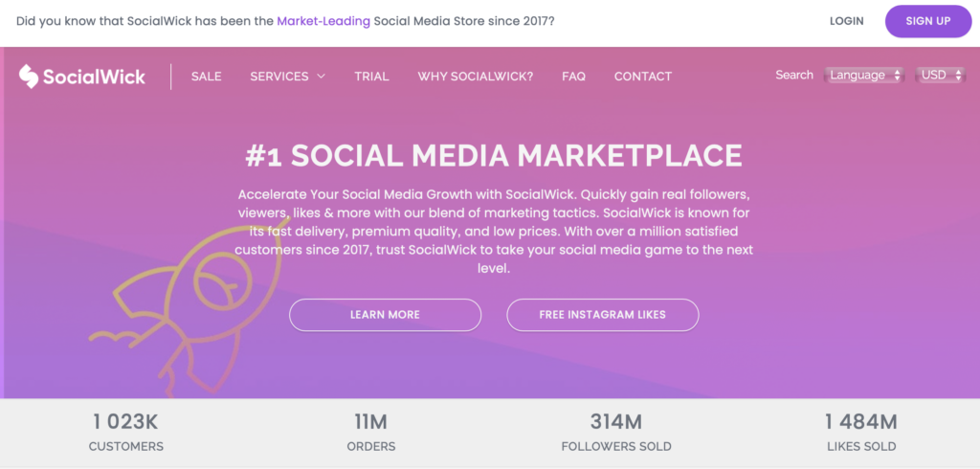Click the 1 484M Likes Sold stat
Screen dimensions: 980x469
pos(860,433)
